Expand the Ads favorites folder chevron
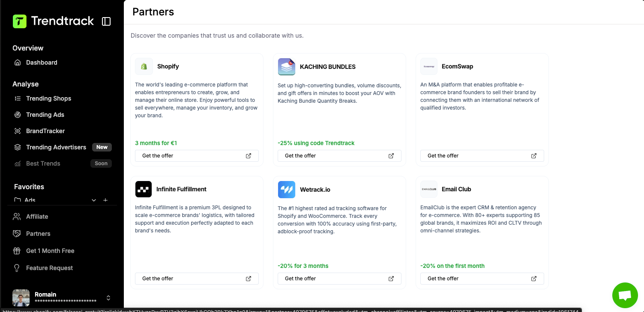 pyautogui.click(x=94, y=200)
